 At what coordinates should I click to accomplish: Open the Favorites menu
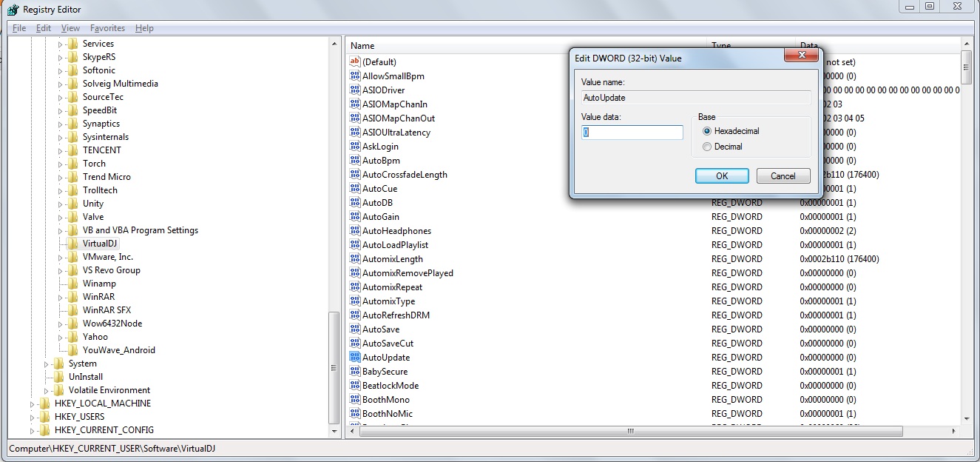point(107,27)
